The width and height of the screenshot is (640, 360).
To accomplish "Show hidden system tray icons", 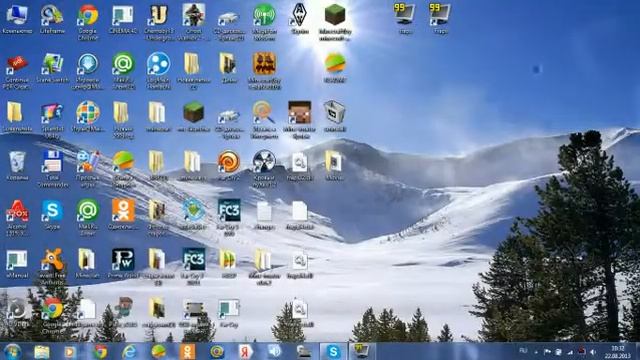I will (x=536, y=352).
